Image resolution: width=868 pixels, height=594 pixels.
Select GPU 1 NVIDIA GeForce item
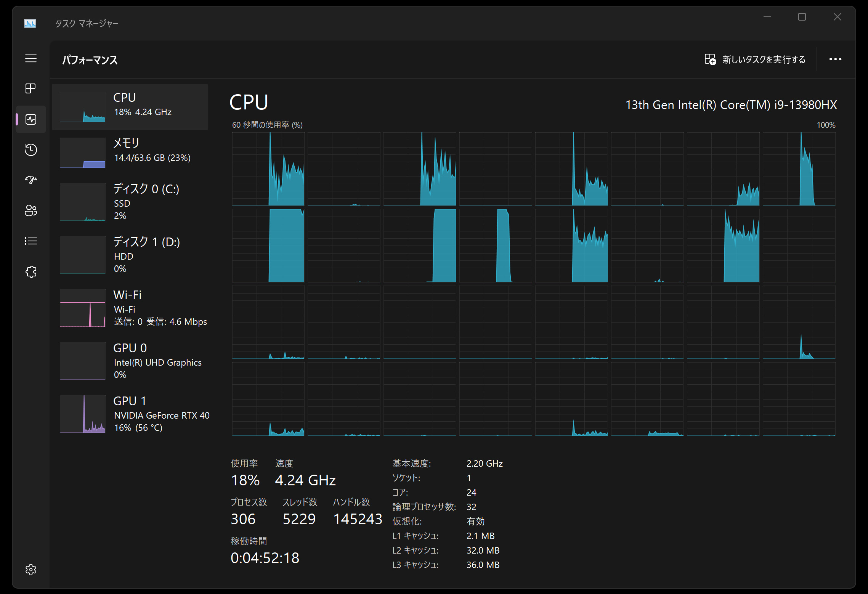[130, 414]
